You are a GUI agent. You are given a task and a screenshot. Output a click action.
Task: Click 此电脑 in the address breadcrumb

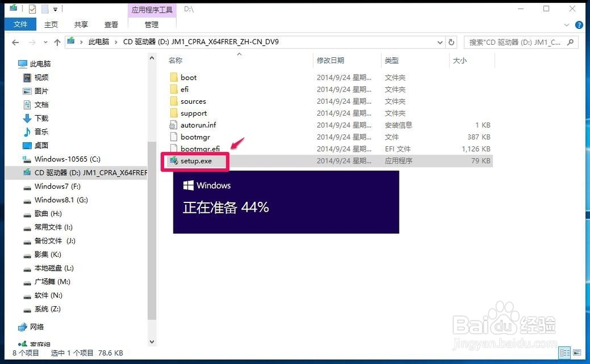tap(99, 42)
